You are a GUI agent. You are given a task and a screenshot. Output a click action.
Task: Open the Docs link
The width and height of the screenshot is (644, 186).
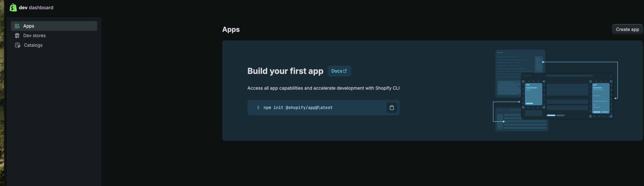tap(339, 71)
